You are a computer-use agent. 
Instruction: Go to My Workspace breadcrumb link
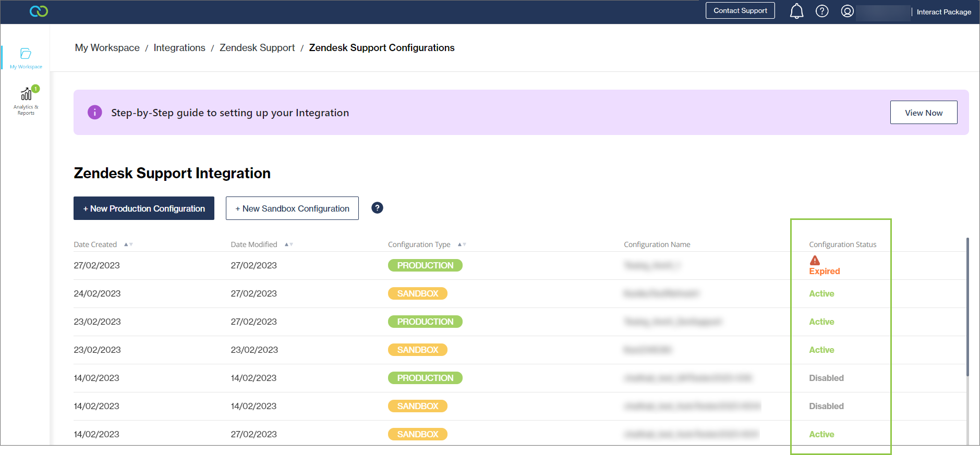pyautogui.click(x=107, y=48)
